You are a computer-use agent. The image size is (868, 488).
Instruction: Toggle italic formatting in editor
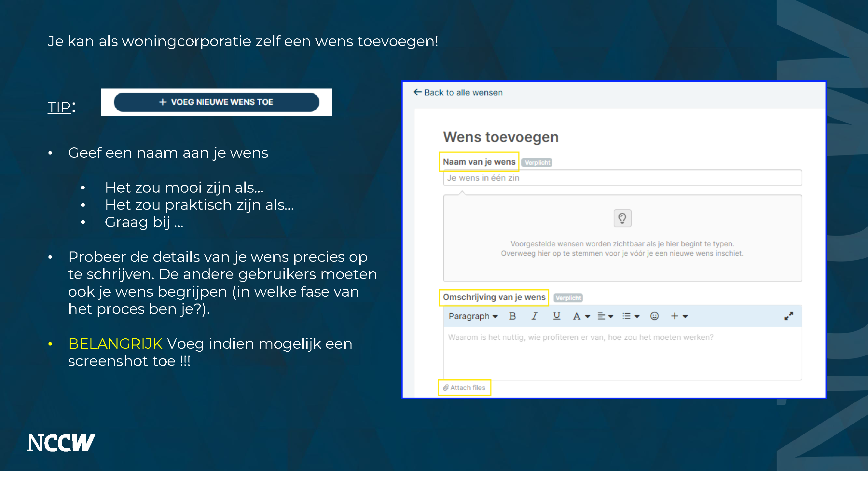tap(534, 316)
